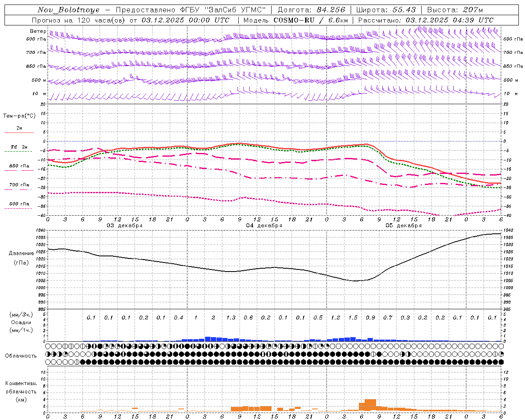Click the left 10 м wind level label
This screenshot has height=420, width=525.
click(39, 94)
